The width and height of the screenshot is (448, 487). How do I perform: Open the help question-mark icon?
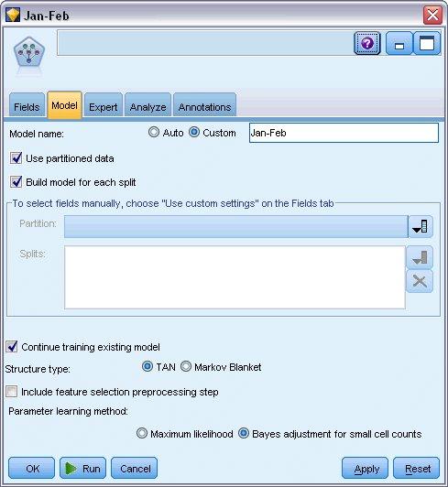[x=367, y=44]
